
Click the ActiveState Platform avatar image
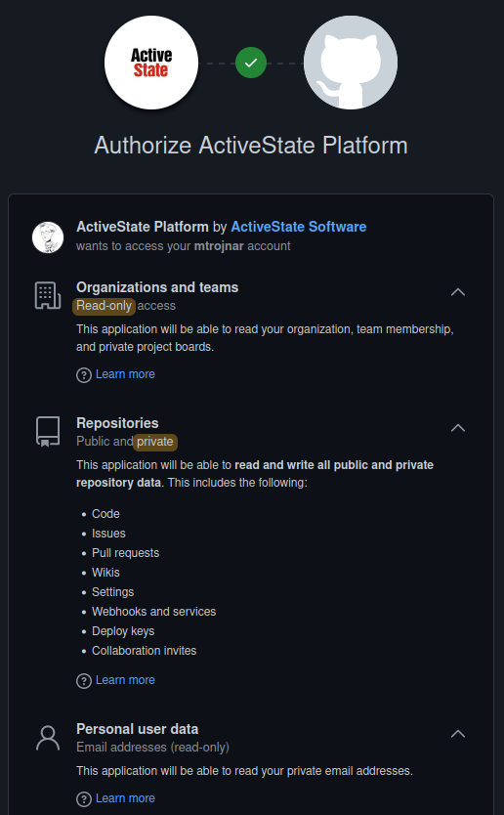point(48,237)
